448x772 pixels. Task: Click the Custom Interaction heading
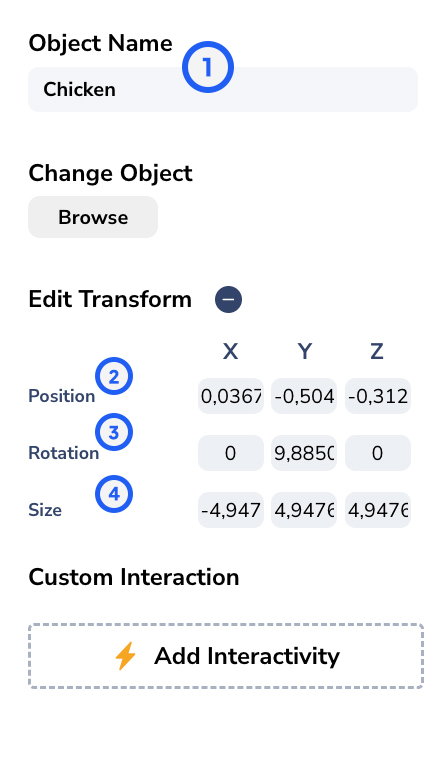click(134, 577)
